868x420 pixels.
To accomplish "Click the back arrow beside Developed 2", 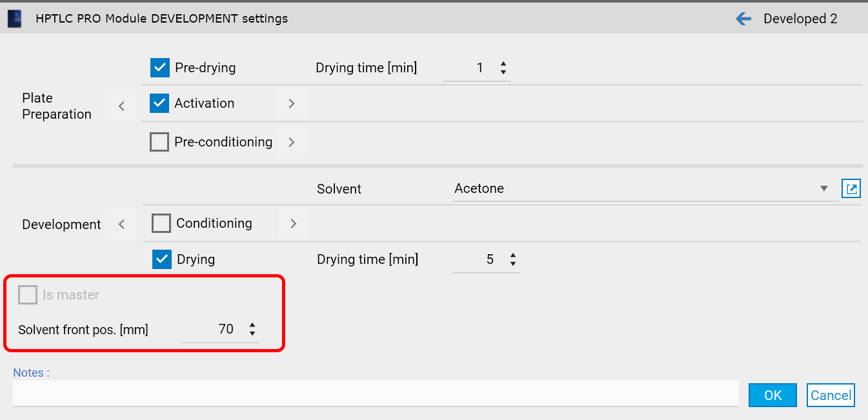I will [743, 19].
